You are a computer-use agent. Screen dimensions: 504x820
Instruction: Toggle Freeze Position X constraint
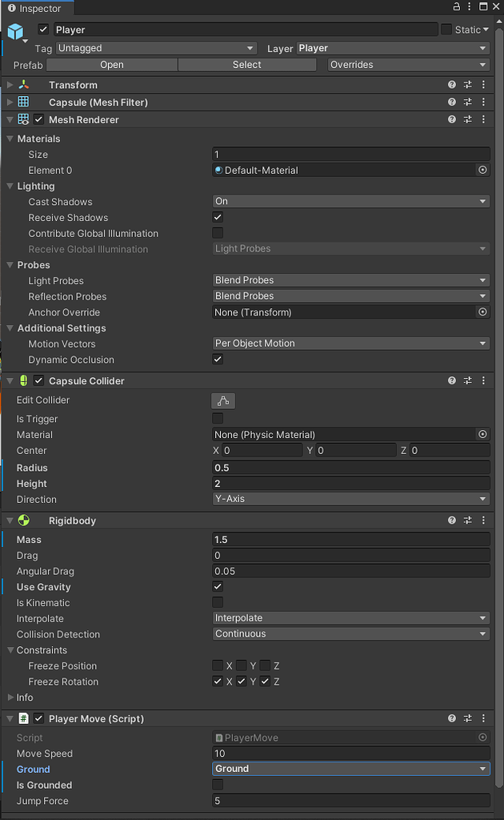218,665
